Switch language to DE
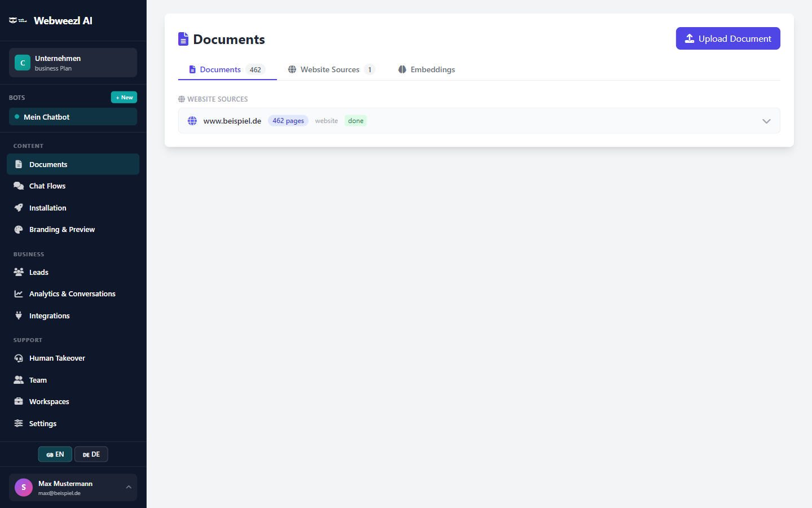The width and height of the screenshot is (812, 508). [91, 454]
